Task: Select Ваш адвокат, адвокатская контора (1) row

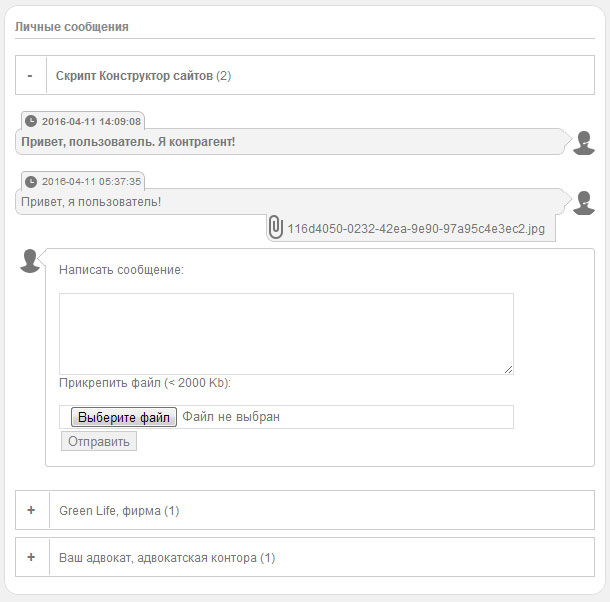Action: pos(166,557)
